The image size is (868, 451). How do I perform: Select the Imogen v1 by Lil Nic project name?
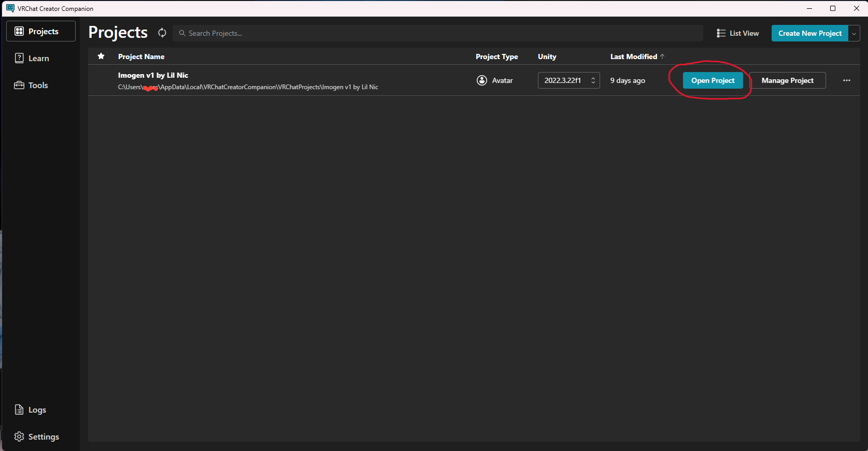coord(153,75)
